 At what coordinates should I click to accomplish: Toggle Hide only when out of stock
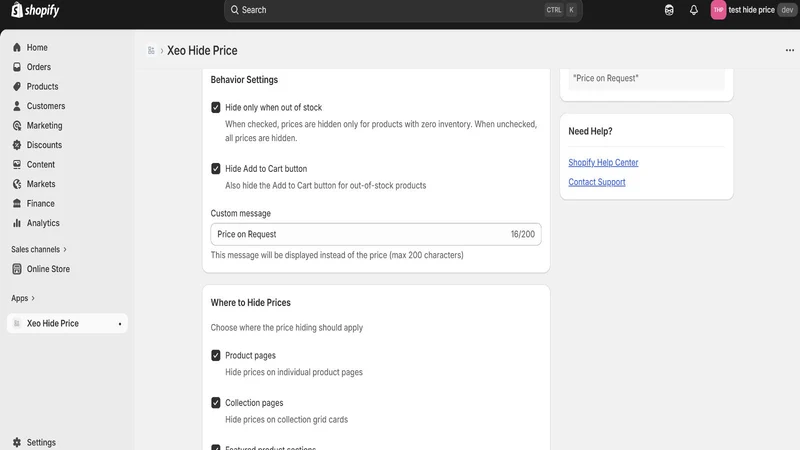[x=216, y=108]
